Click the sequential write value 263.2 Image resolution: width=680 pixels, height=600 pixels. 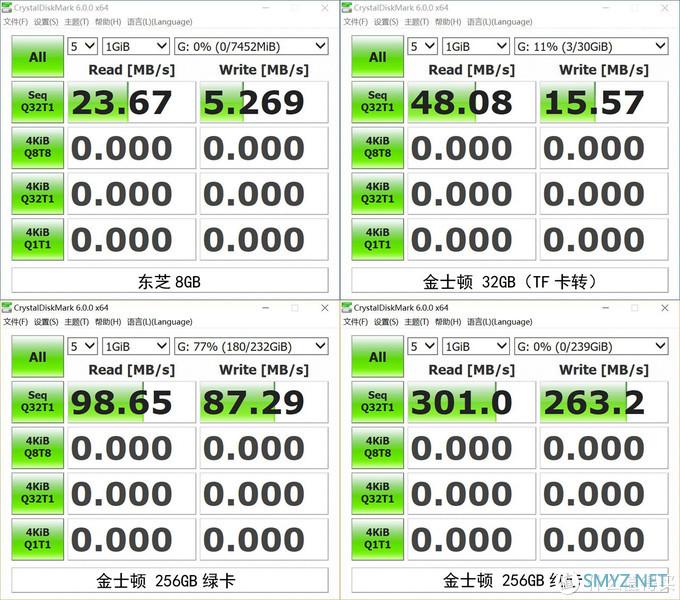(x=604, y=402)
